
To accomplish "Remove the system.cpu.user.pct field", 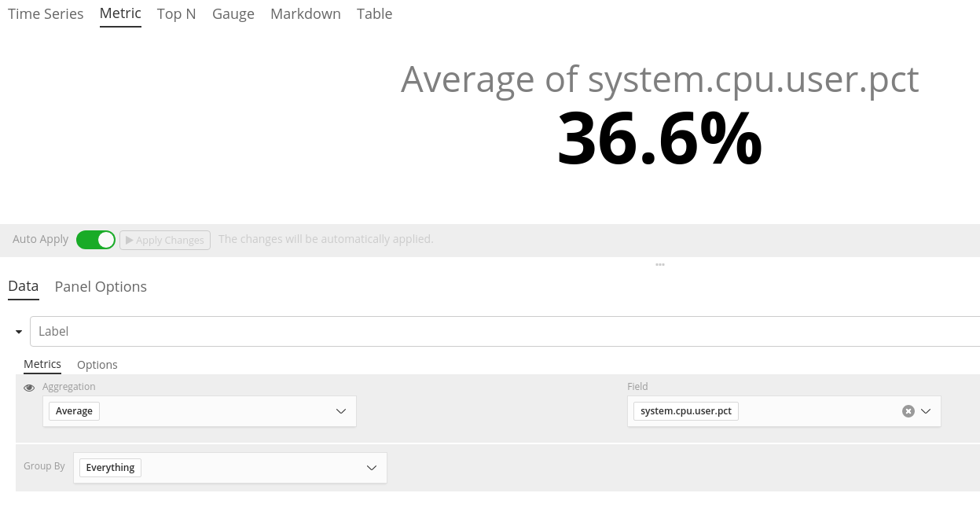I will tap(908, 410).
